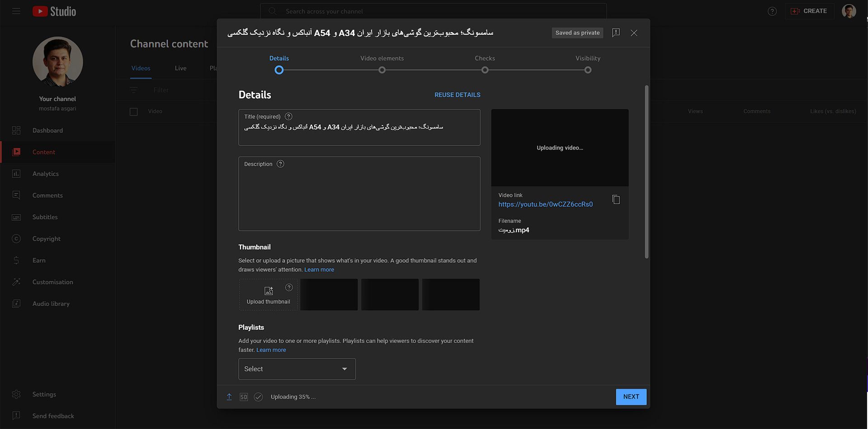Click the Description help question mark
Viewport: 868px width, 429px height.
[280, 164]
